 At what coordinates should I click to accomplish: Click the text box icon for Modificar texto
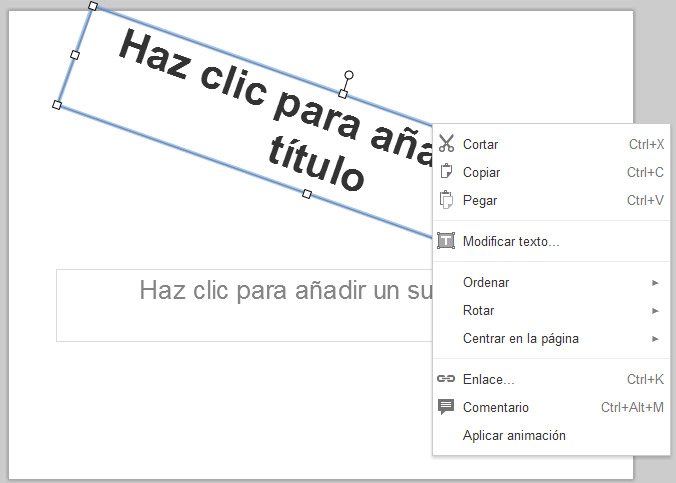(x=446, y=241)
